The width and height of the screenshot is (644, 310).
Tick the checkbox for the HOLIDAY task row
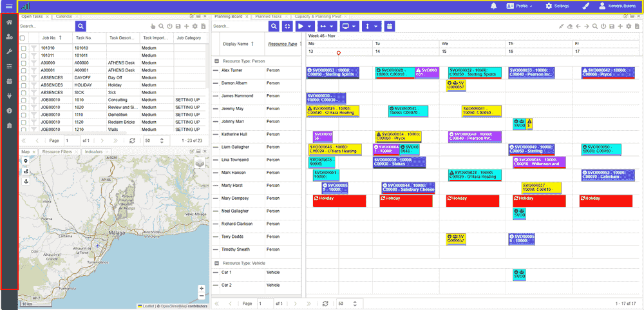24,85
